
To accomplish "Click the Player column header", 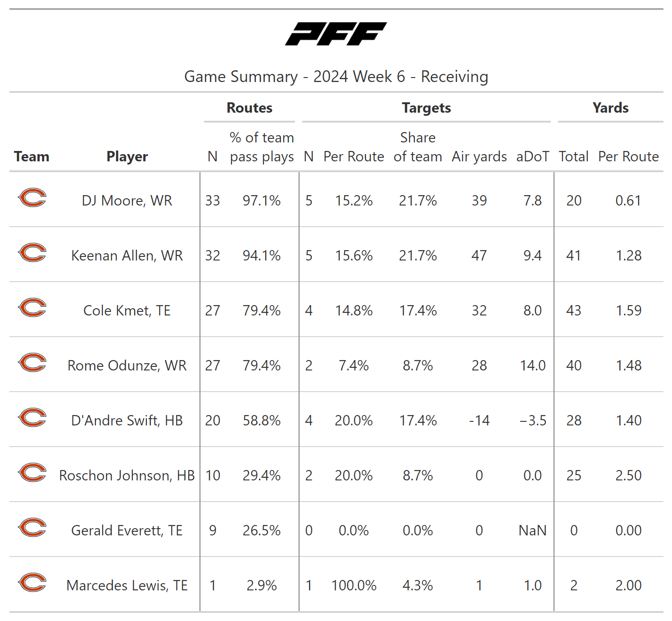I will point(127,157).
